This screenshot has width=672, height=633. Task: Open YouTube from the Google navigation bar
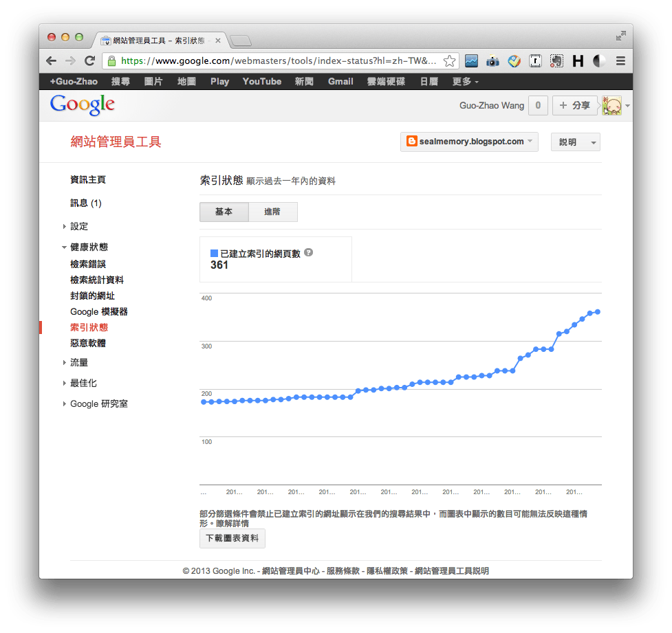click(261, 81)
